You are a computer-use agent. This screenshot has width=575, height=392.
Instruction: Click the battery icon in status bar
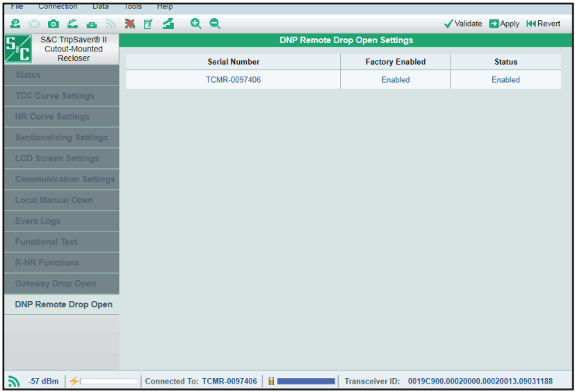click(x=271, y=381)
